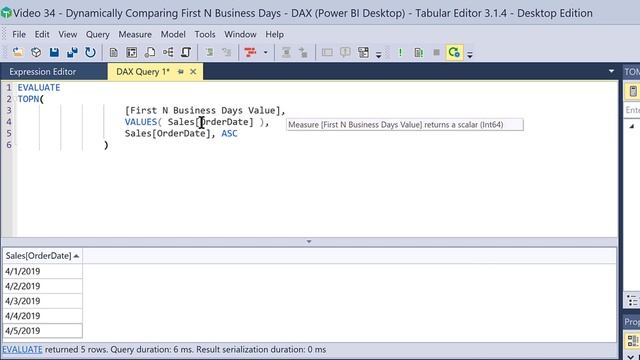
Task: Click the EVALUATE link in status bar
Action: (x=22, y=349)
